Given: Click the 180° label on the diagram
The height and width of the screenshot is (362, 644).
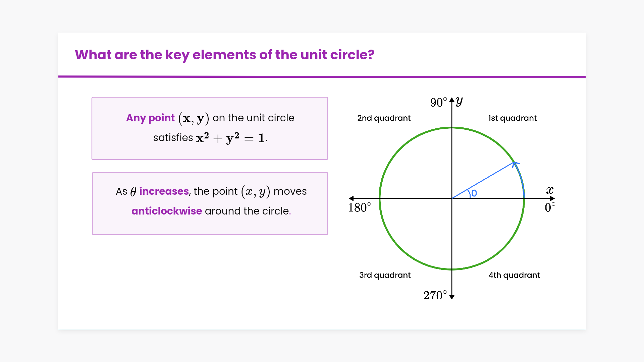Looking at the screenshot, I should point(359,207).
